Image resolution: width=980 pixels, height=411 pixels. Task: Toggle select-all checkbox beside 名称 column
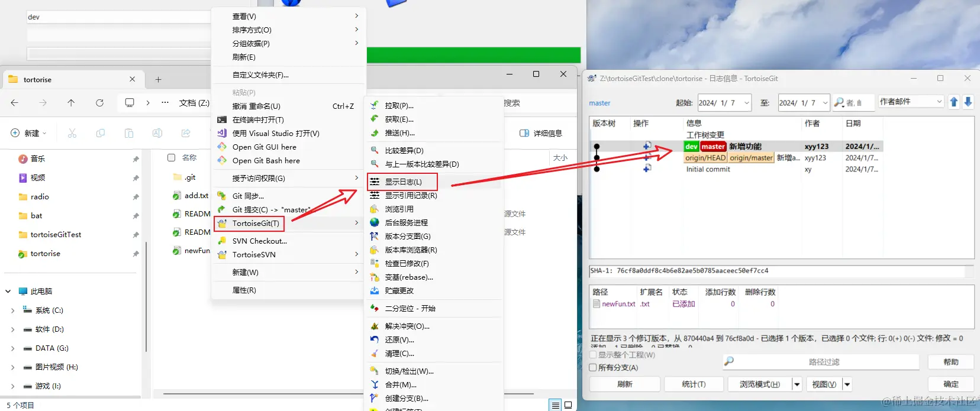point(171,157)
